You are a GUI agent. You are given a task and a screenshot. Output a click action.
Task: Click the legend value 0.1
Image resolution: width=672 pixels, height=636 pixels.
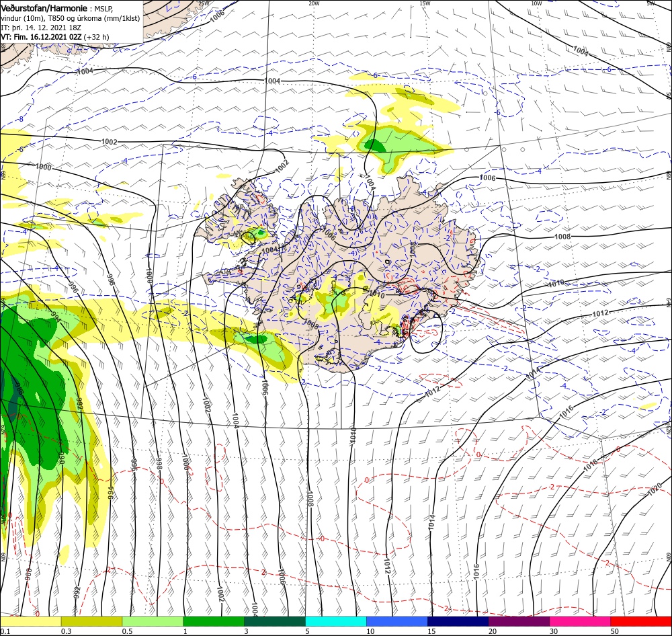tap(5, 631)
